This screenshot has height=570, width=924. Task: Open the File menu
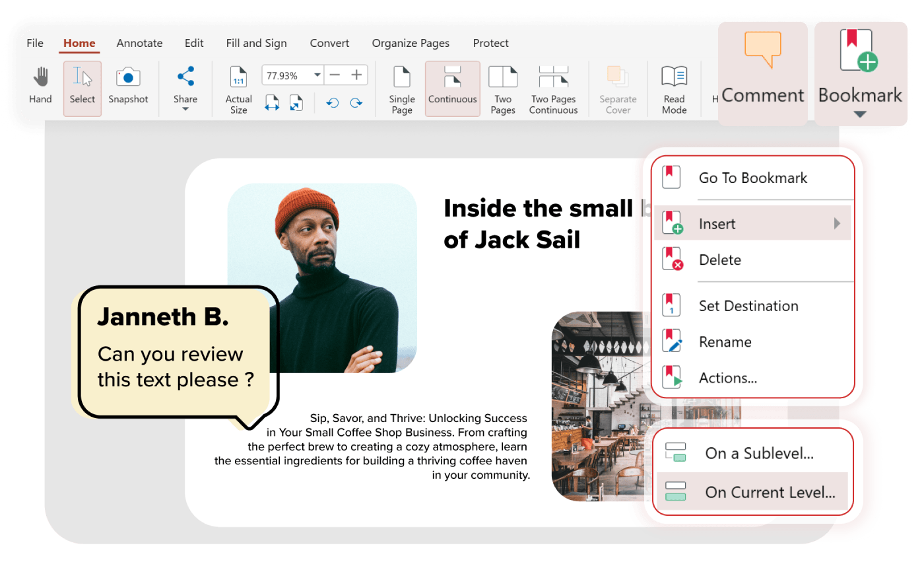tap(35, 43)
